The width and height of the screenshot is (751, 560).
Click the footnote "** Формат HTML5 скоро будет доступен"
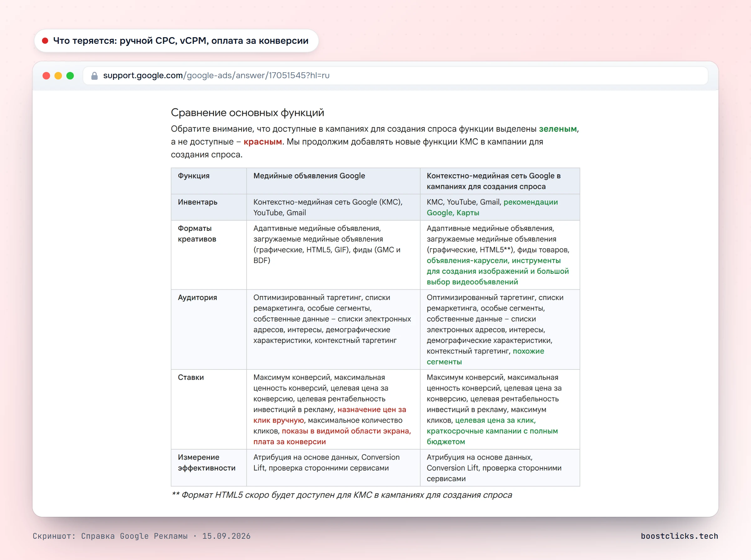[x=342, y=495]
